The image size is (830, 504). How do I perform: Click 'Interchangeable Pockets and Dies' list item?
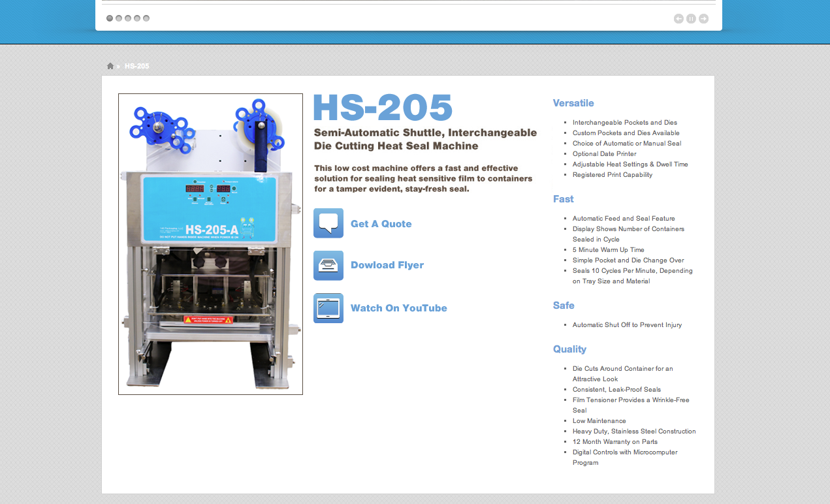pos(625,123)
